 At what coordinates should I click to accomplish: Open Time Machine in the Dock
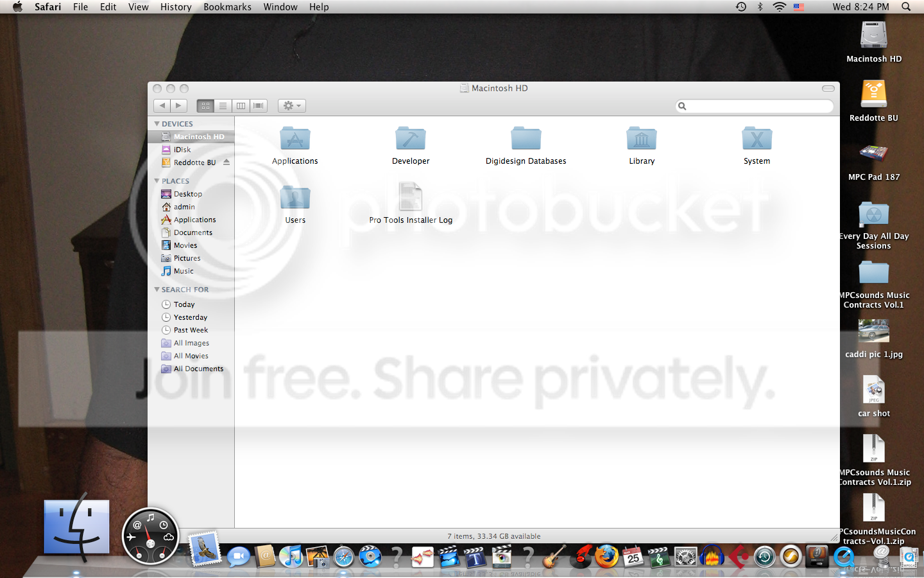pos(765,557)
